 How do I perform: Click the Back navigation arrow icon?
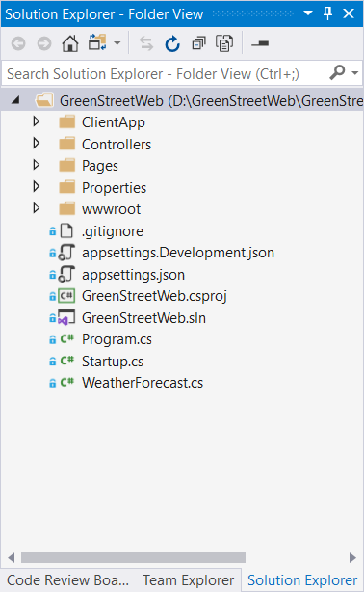[18, 43]
